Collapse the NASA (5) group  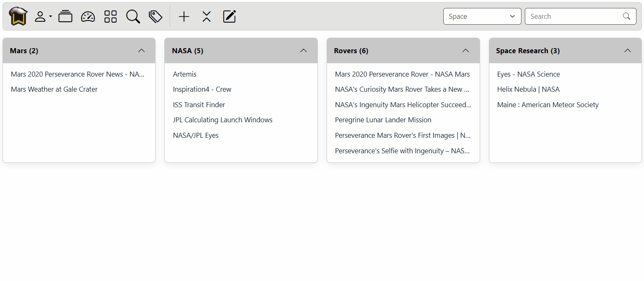tap(304, 51)
